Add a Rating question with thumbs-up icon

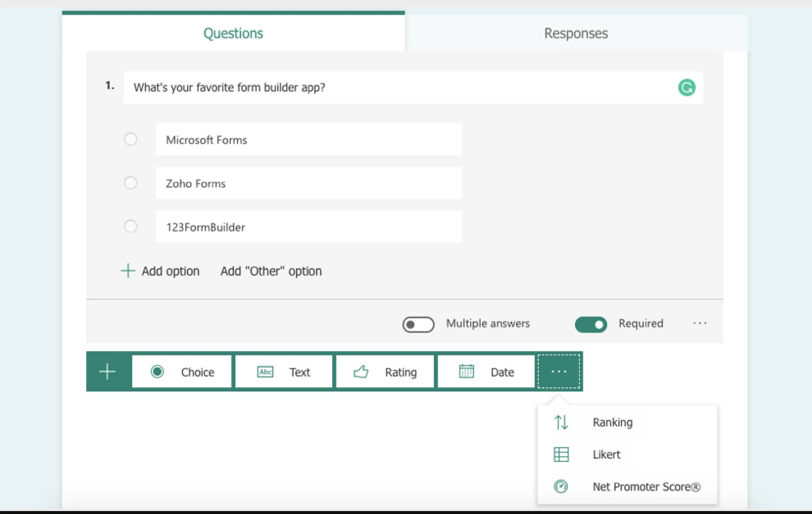[x=385, y=372]
